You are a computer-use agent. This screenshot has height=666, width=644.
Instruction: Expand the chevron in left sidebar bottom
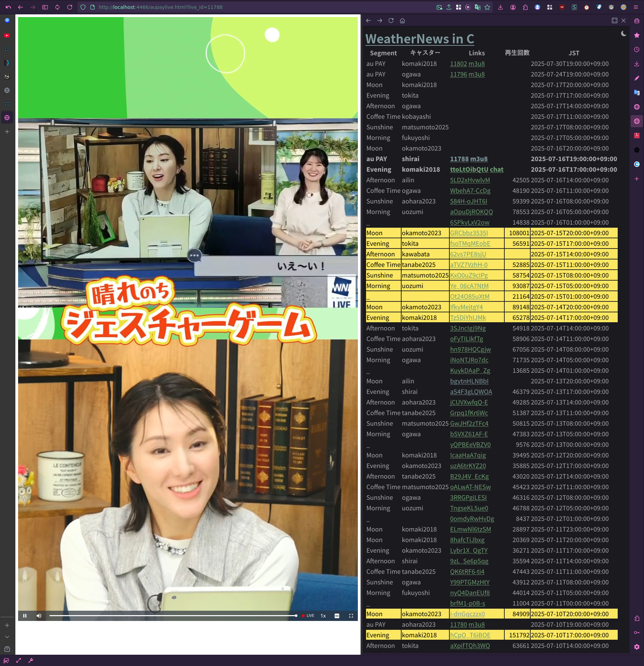pos(7,637)
